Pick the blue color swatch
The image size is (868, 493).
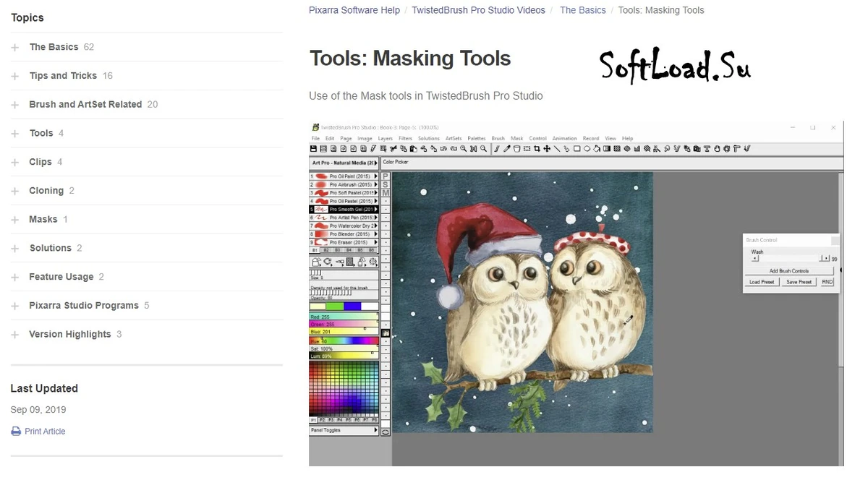tap(352, 306)
